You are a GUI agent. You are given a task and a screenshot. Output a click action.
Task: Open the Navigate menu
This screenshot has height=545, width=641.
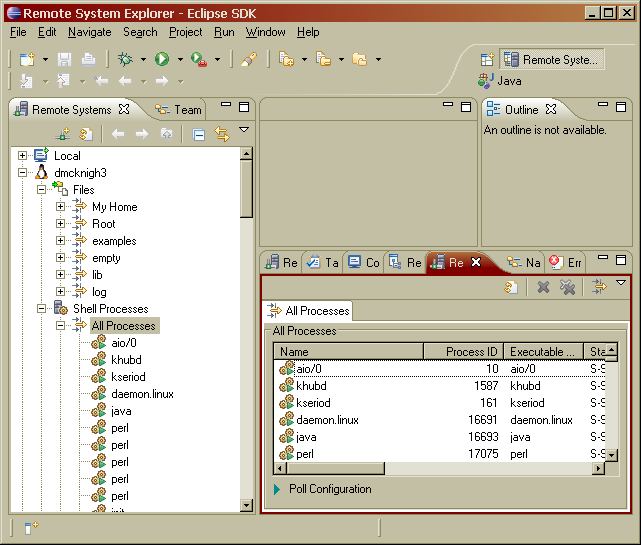coord(90,32)
